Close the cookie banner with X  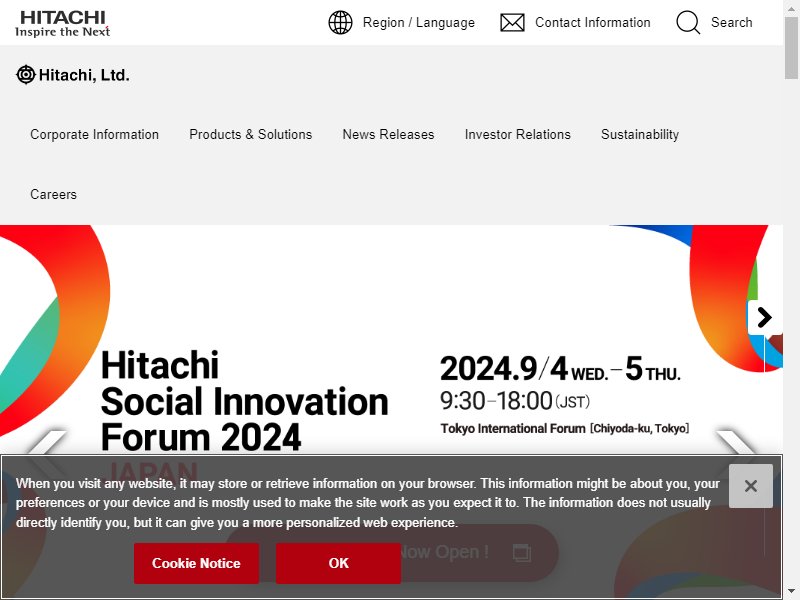(751, 486)
